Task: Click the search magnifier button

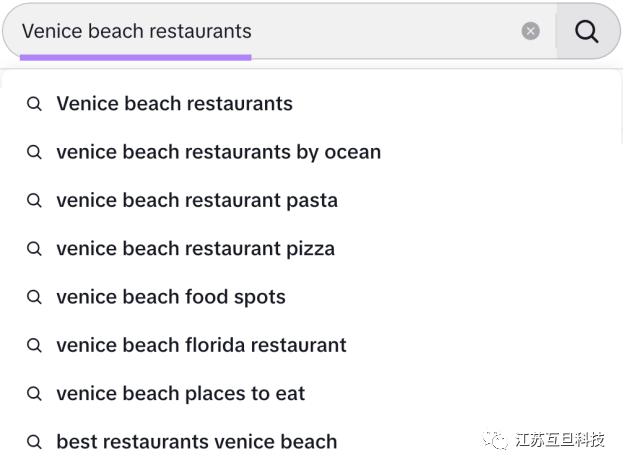Action: click(x=587, y=31)
